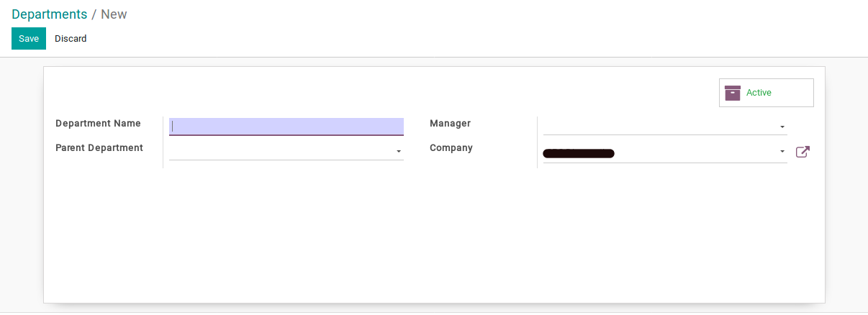Click the blank space in the Company field
The image size is (868, 315).
(695, 152)
